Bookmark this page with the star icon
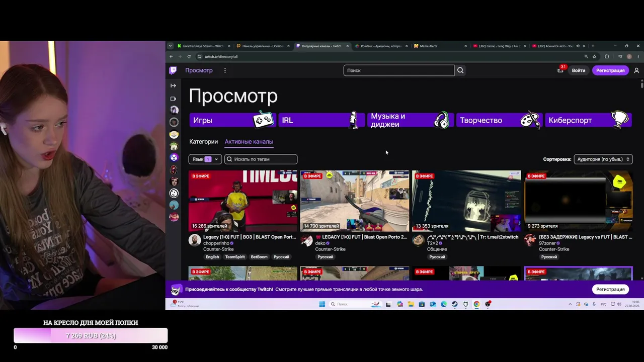This screenshot has width=644, height=362. [594, 56]
